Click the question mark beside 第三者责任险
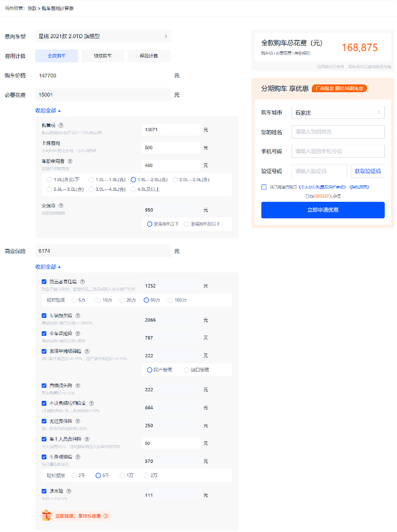Screen dimensions: 397x532 tap(82, 282)
